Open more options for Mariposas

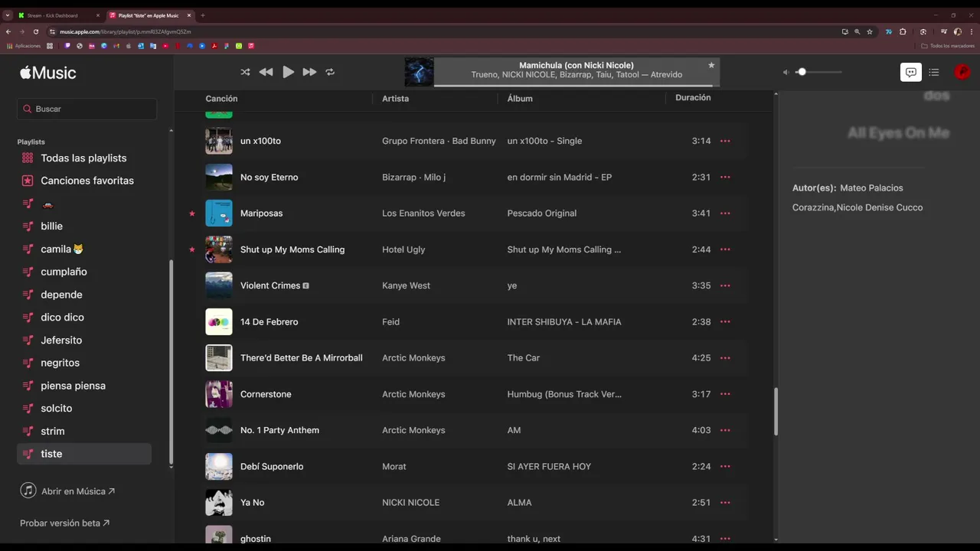[725, 214]
